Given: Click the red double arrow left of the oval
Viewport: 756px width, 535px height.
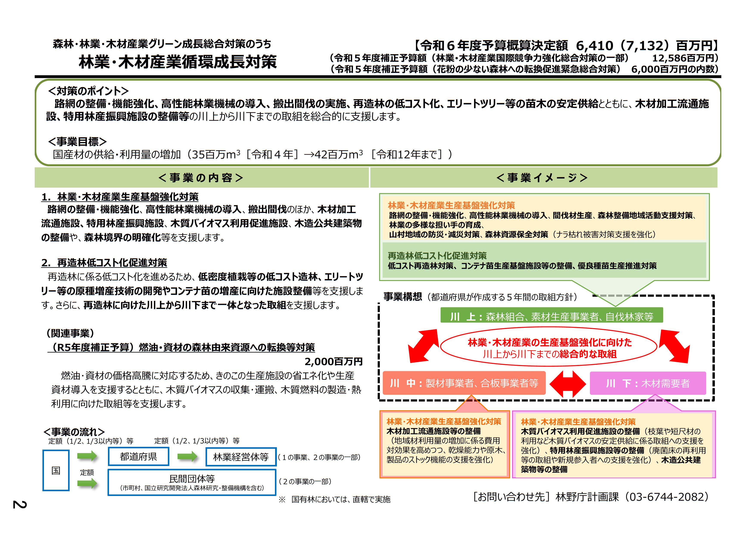Looking at the screenshot, I should coord(423,346).
